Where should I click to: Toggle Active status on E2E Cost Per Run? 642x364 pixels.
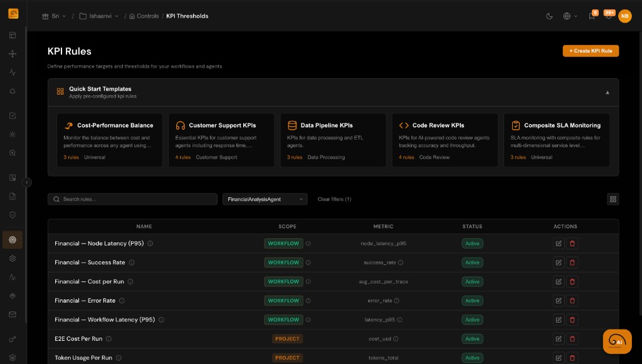[x=472, y=338]
